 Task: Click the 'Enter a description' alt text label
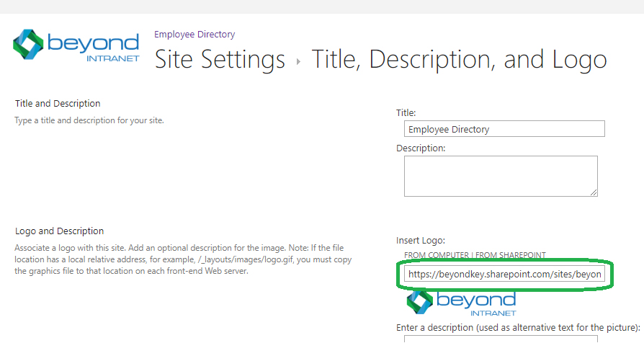[517, 326]
